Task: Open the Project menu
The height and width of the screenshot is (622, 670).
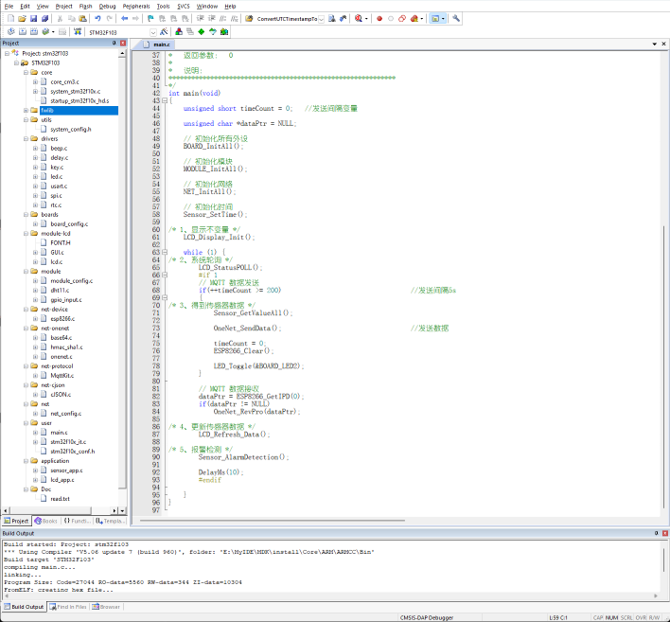Action: (x=64, y=6)
